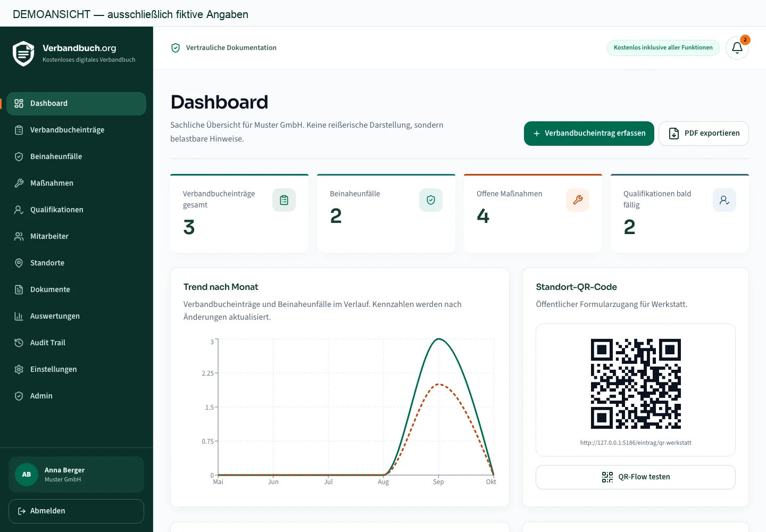This screenshot has width=766, height=532.
Task: Select Mitarbeiter in the sidebar
Action: coord(76,237)
